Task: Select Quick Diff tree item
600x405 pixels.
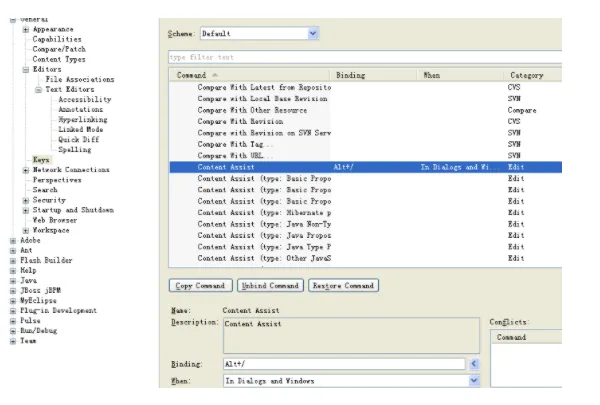Action: [78, 139]
